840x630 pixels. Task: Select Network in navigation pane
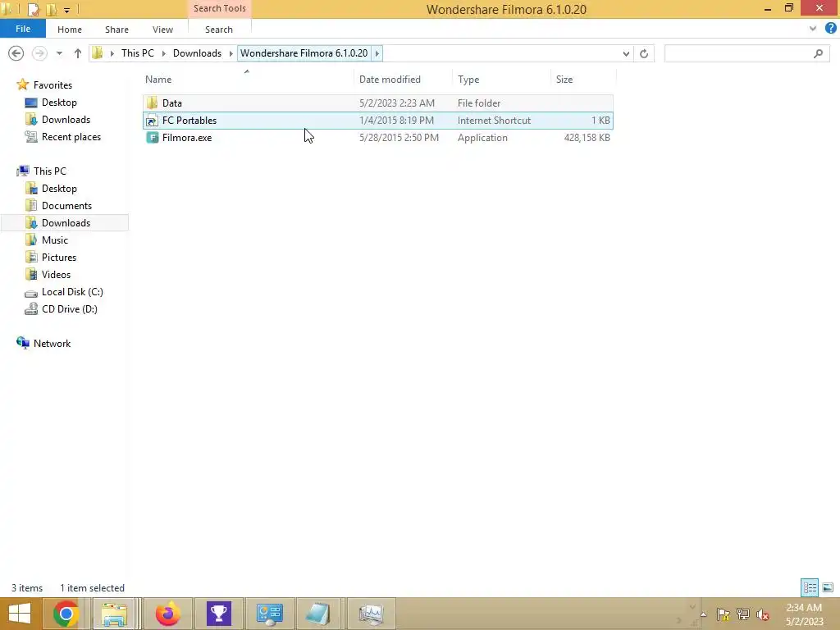[52, 344]
